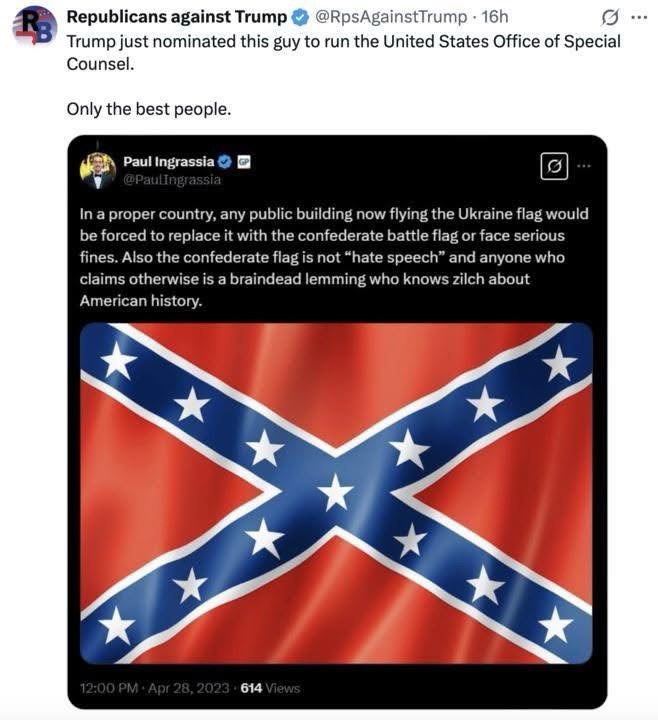Expand the three-dot menu in the quoted post

tap(584, 166)
